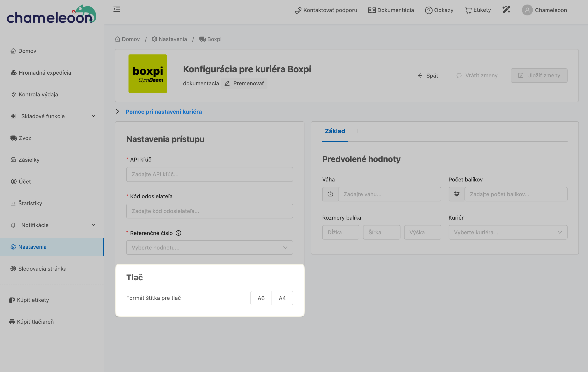The image size is (588, 372).
Task: Open the Vyberte kuriéra dropdown
Action: point(508,232)
